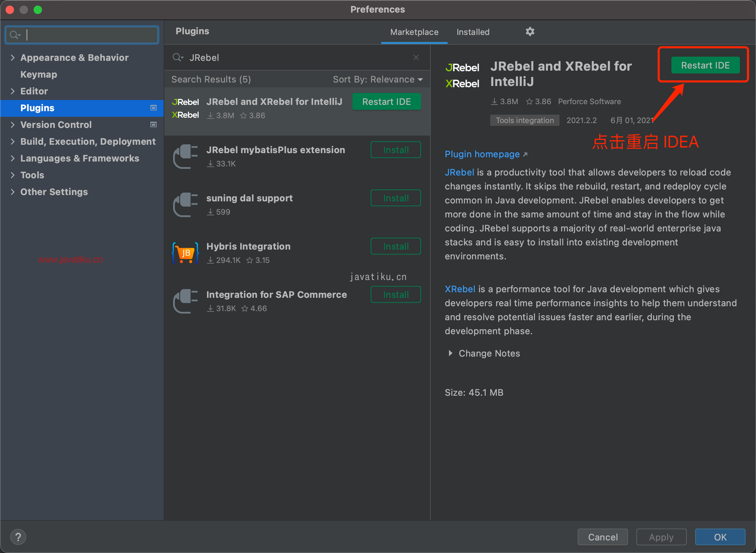Click the Plugins project-level settings icon
Screen dimensions: 756x553
[x=153, y=108]
